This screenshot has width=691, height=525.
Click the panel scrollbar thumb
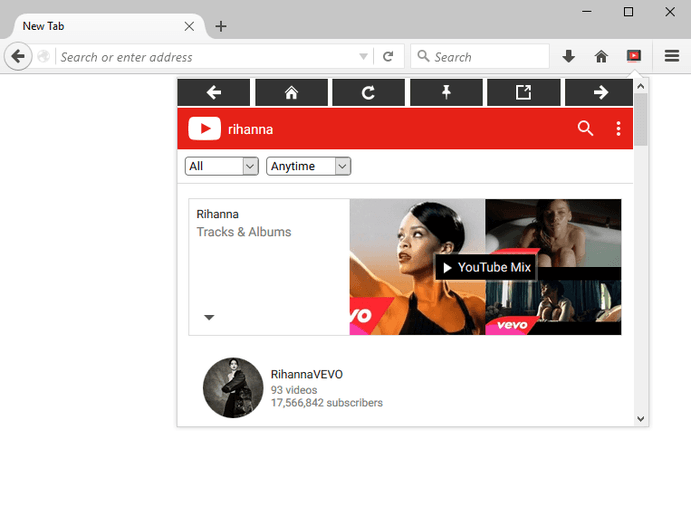coord(641,119)
